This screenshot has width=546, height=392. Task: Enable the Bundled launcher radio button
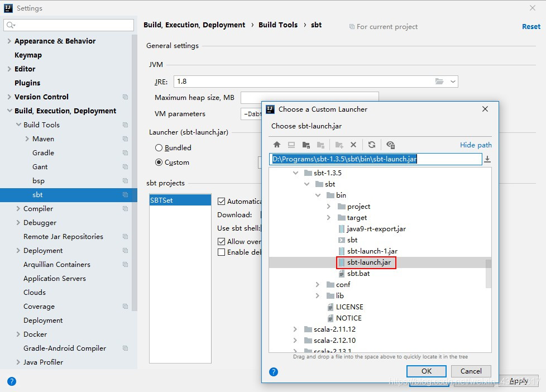[159, 147]
